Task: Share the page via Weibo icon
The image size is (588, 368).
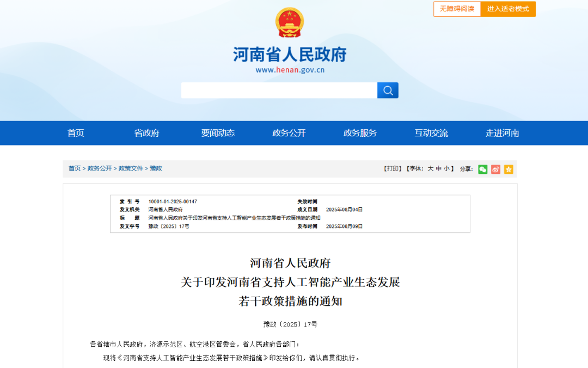Action: 495,169
